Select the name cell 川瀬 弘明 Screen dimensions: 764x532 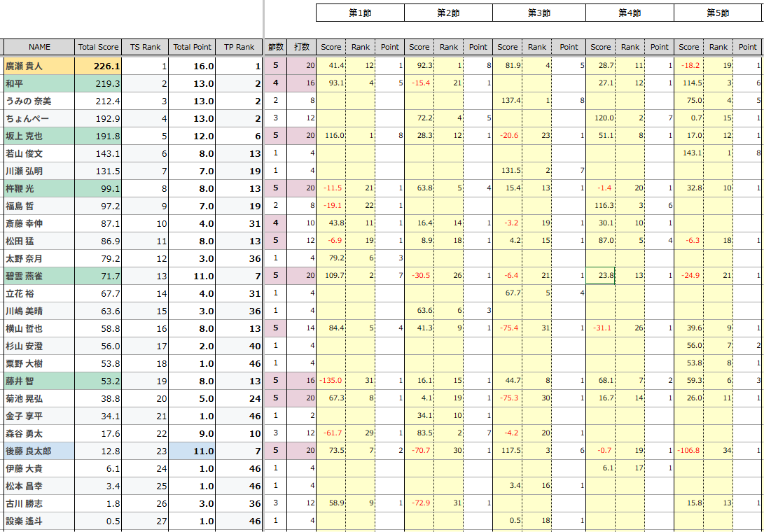point(39,171)
